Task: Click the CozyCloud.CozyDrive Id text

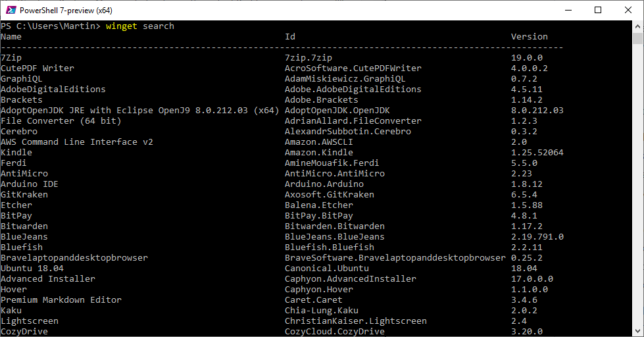Action: pos(334,332)
